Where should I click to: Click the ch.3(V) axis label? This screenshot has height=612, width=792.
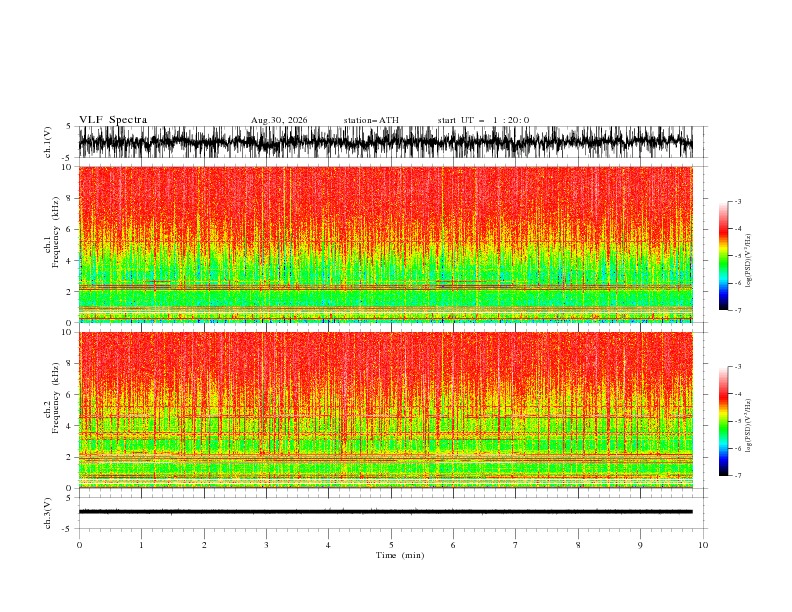47,513
